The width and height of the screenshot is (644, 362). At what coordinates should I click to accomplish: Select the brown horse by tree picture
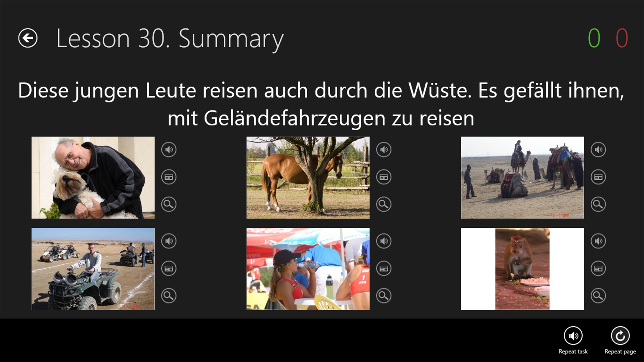point(308,178)
